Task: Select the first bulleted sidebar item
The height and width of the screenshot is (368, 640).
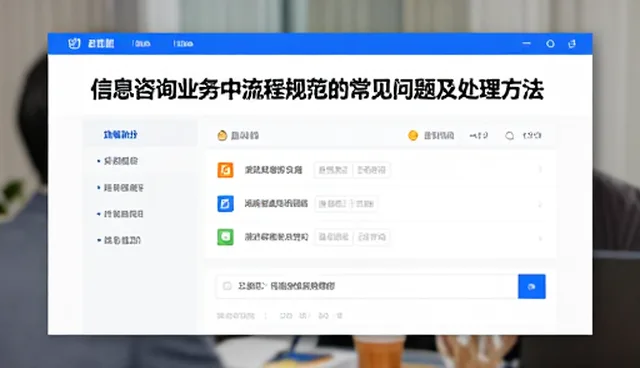Action: point(121,161)
